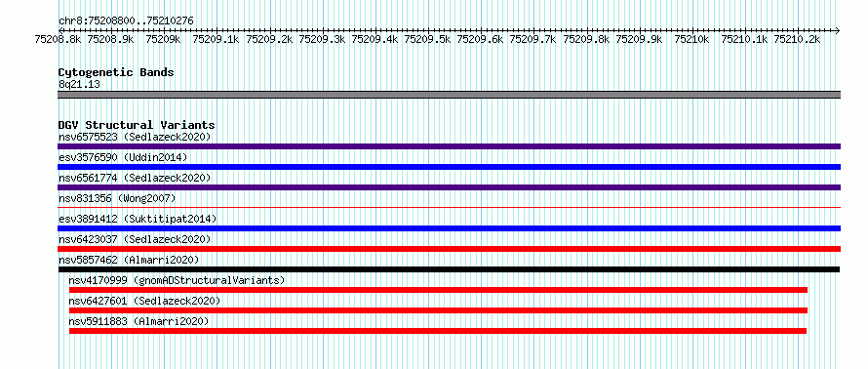Click the 75209.5k ruler position
This screenshot has height=369, width=868.
428,39
